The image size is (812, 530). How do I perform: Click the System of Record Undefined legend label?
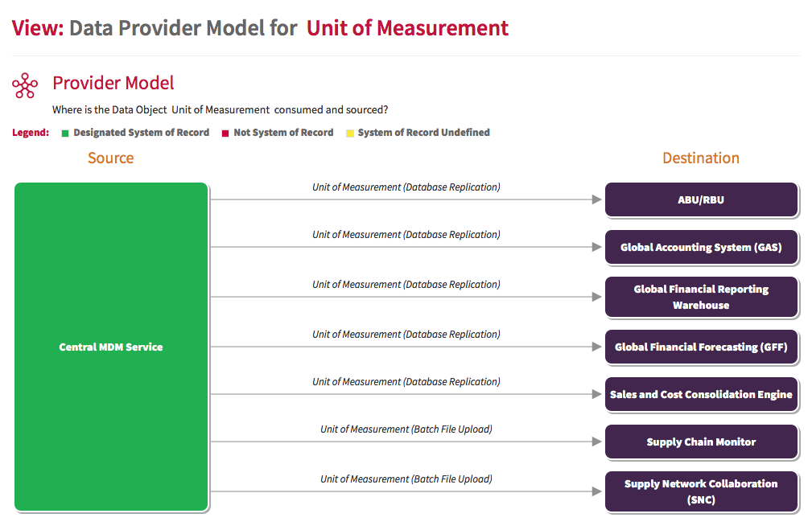point(423,133)
